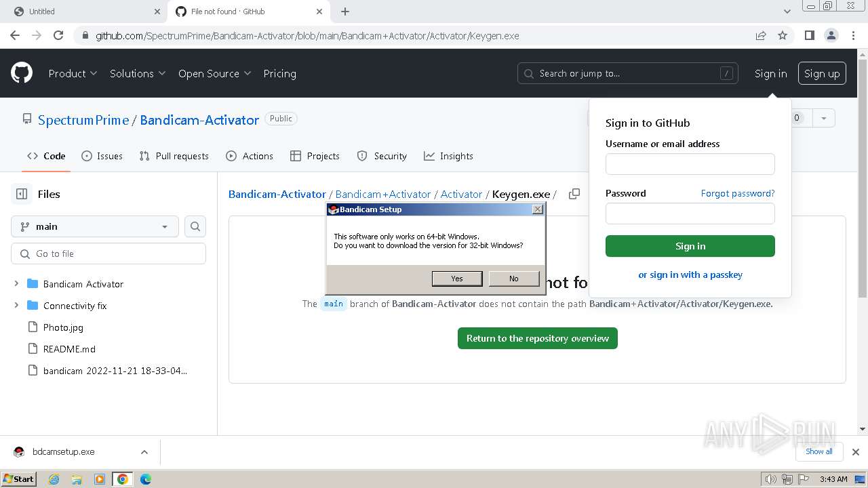
Task: Open a new browser tab with the plus button
Action: point(345,12)
